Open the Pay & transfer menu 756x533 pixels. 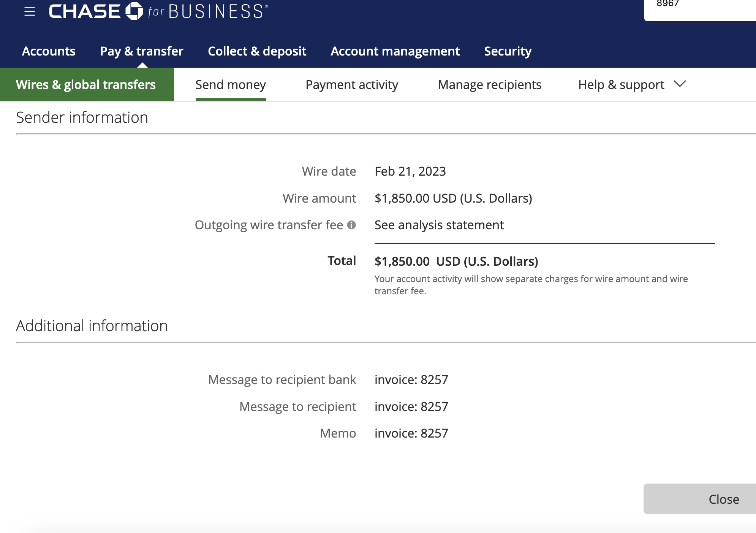[x=142, y=51]
